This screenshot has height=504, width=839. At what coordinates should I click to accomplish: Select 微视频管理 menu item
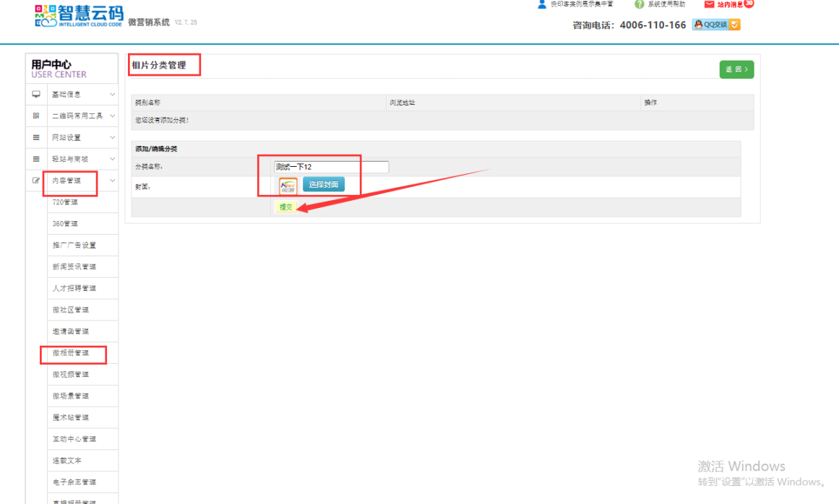tap(71, 374)
